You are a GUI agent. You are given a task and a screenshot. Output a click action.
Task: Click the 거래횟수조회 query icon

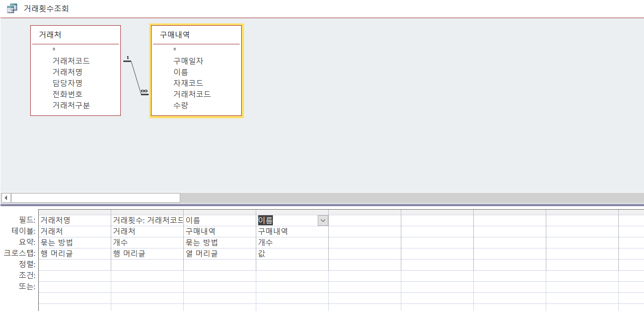point(12,9)
